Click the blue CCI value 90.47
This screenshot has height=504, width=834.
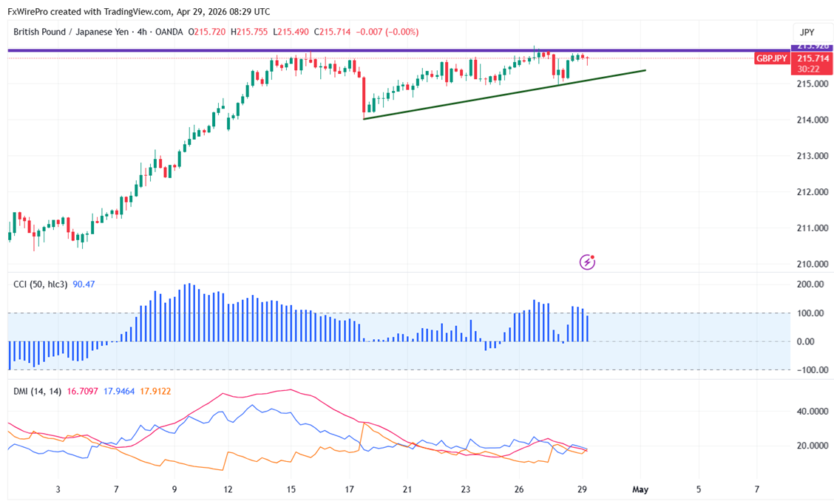[x=84, y=284]
